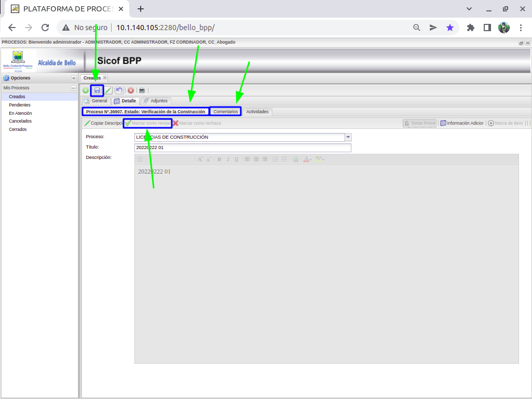Viewport: 532px width, 399px height.
Task: Click the printer icon
Action: click(x=142, y=90)
